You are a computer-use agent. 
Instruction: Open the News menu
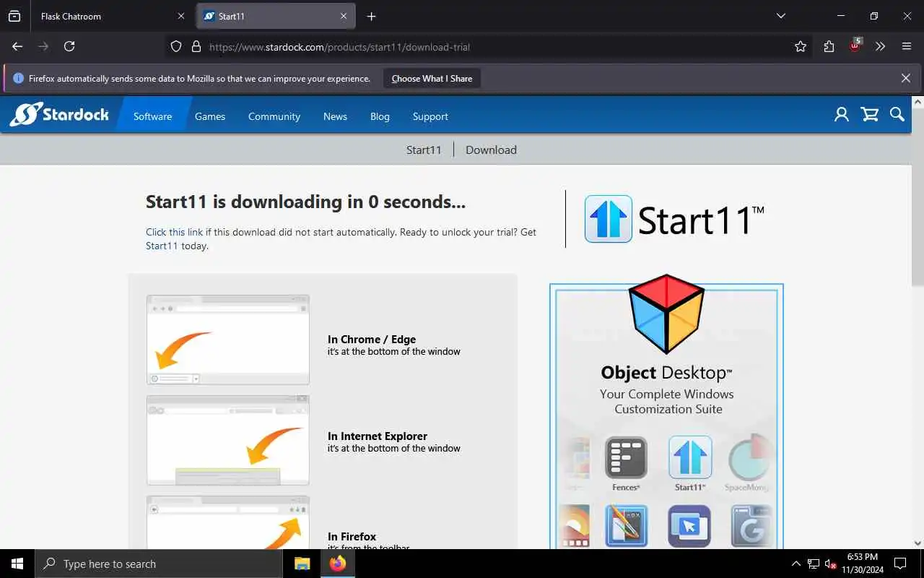[x=335, y=116]
